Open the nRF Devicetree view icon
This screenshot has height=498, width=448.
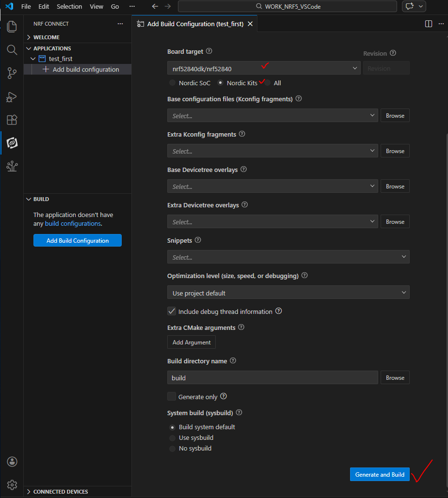(12, 166)
